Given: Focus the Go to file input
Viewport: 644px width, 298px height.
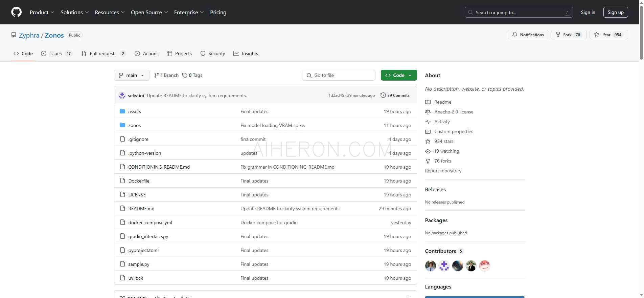Looking at the screenshot, I should 339,75.
